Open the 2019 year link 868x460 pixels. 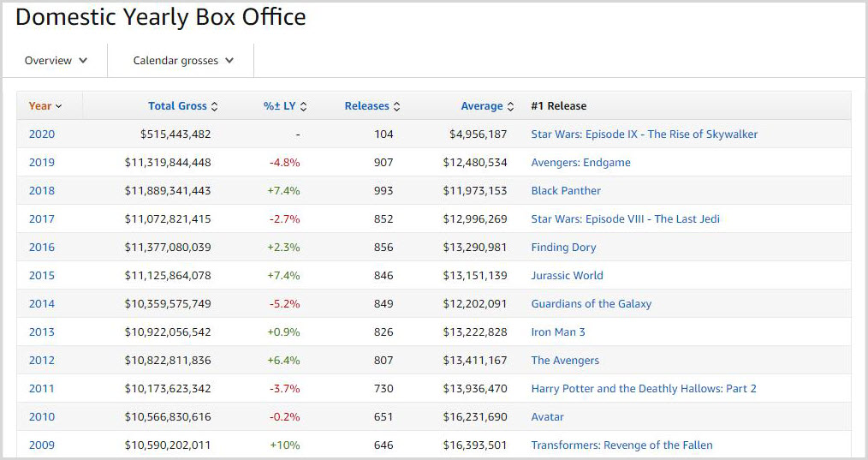tap(42, 163)
